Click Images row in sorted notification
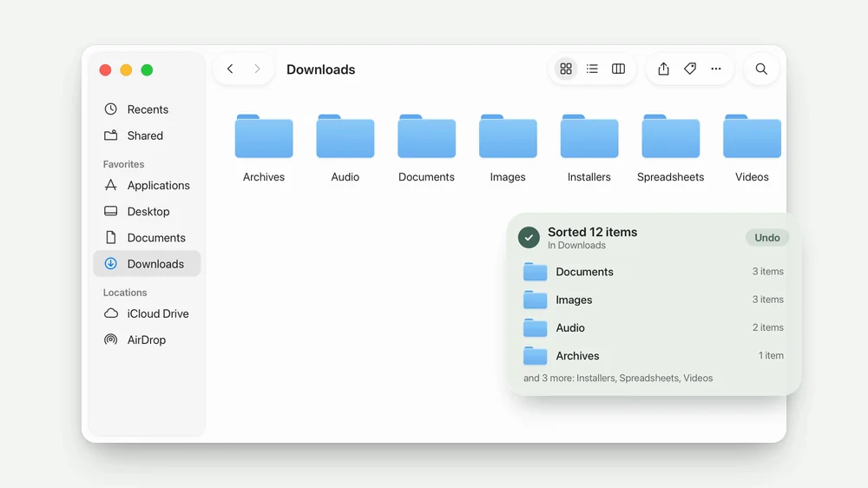Viewport: 868px width, 488px height. (654, 300)
